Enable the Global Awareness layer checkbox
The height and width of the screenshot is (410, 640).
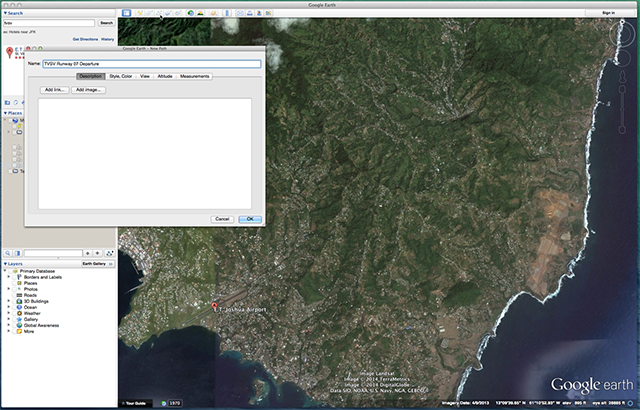(13, 326)
